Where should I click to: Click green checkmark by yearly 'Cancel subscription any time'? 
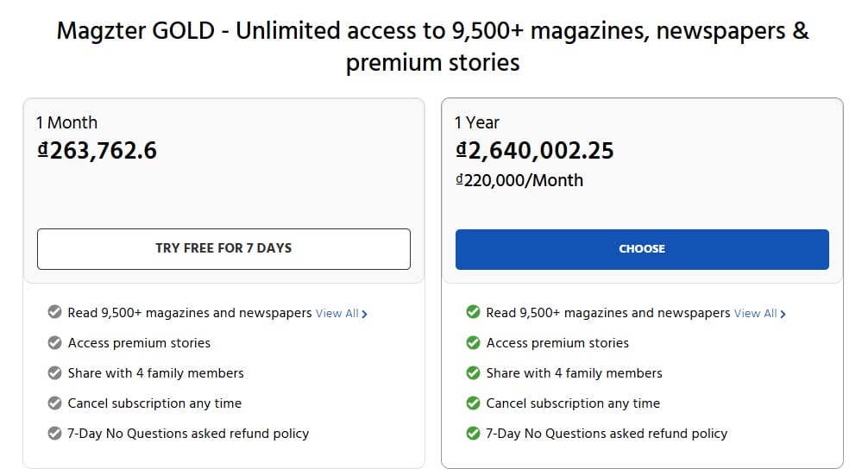coord(473,403)
